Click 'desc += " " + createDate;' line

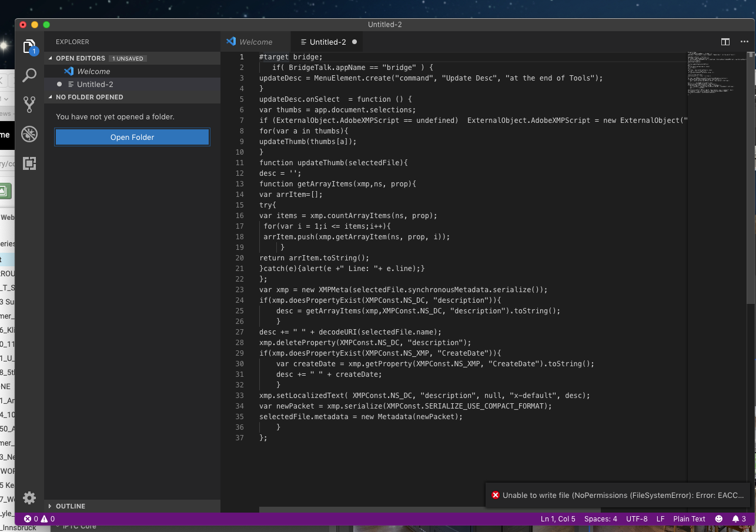(x=329, y=374)
